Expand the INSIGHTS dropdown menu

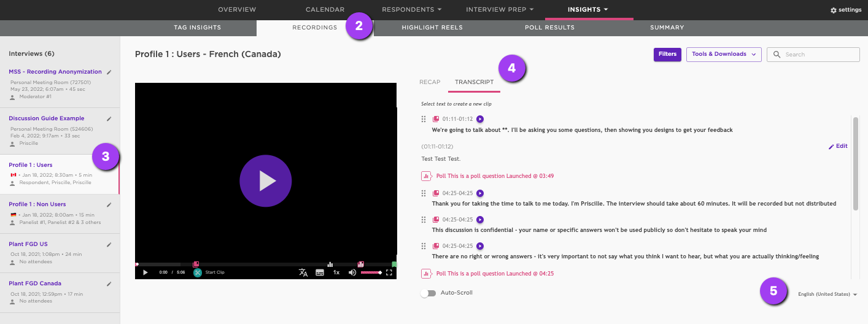coord(588,9)
